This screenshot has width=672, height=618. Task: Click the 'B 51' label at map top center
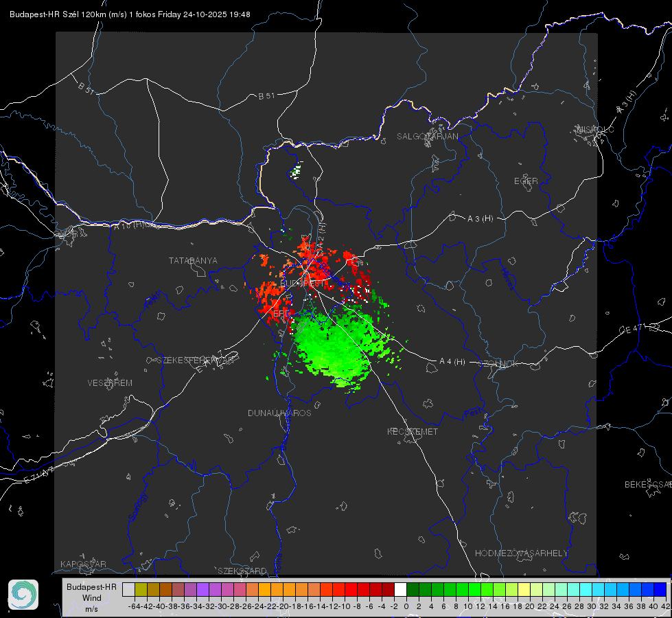click(x=266, y=96)
